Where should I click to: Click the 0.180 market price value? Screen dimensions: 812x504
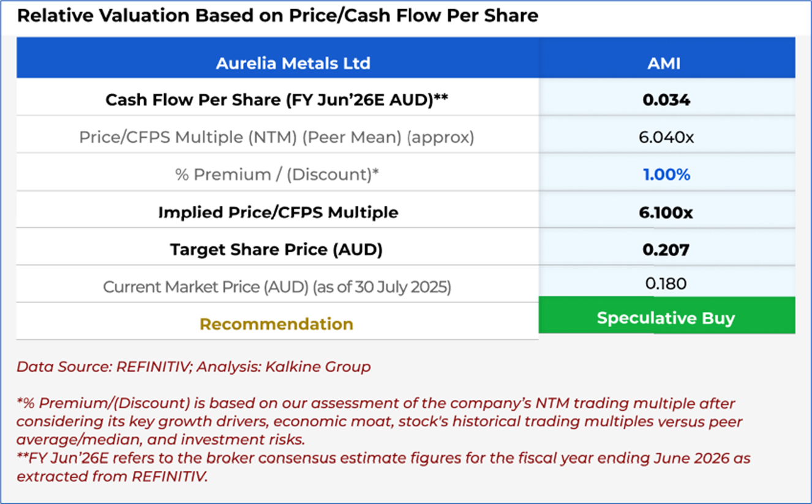click(666, 284)
